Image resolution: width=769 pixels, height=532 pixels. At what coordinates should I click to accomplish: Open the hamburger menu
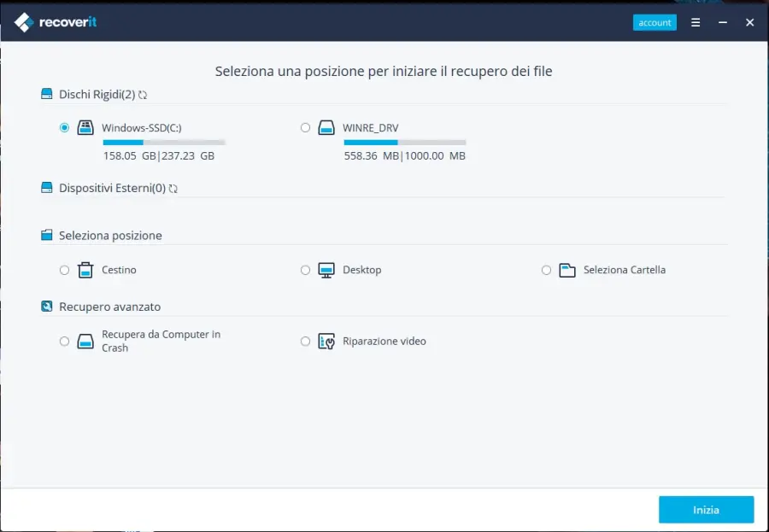[695, 22]
